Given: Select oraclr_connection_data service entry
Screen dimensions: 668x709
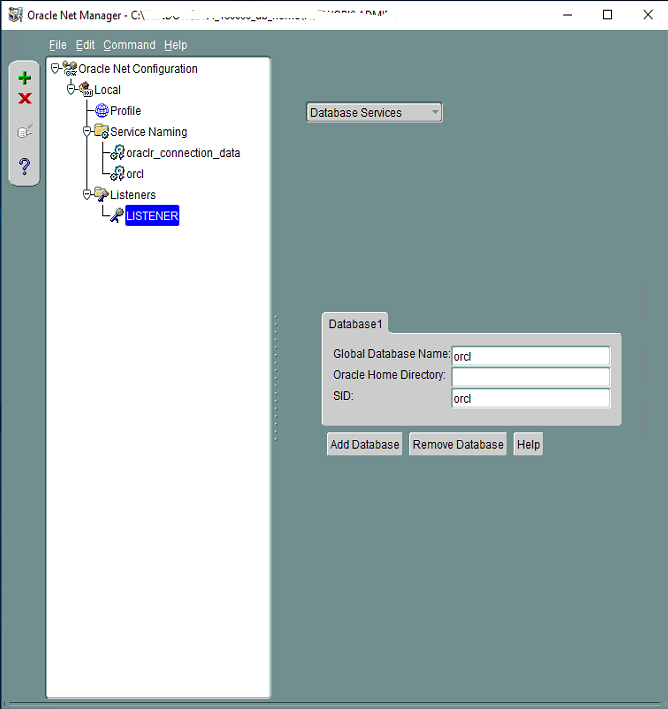Looking at the screenshot, I should [183, 153].
